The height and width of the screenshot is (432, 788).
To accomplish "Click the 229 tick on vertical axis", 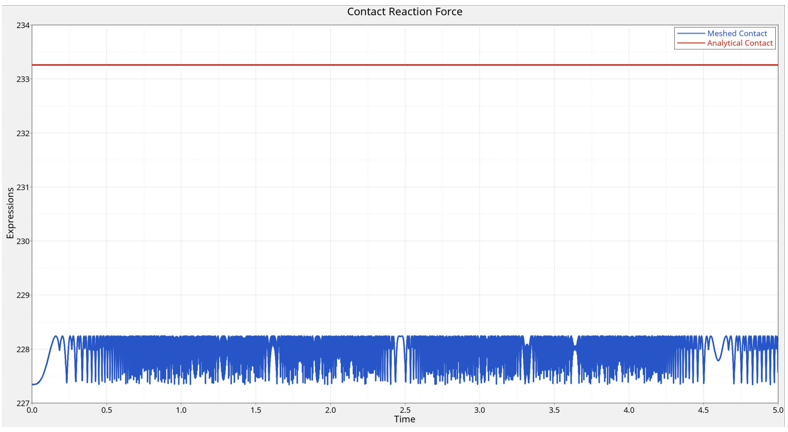I will click(x=22, y=295).
